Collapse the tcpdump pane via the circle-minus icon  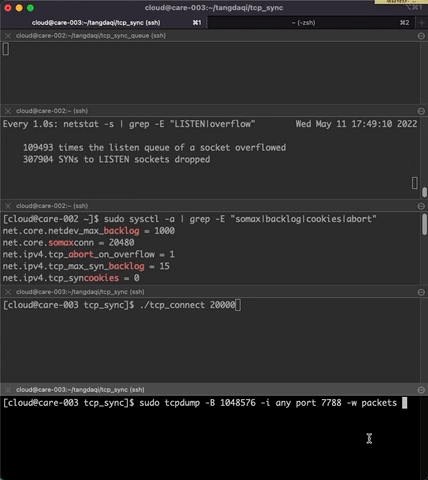[421, 390]
